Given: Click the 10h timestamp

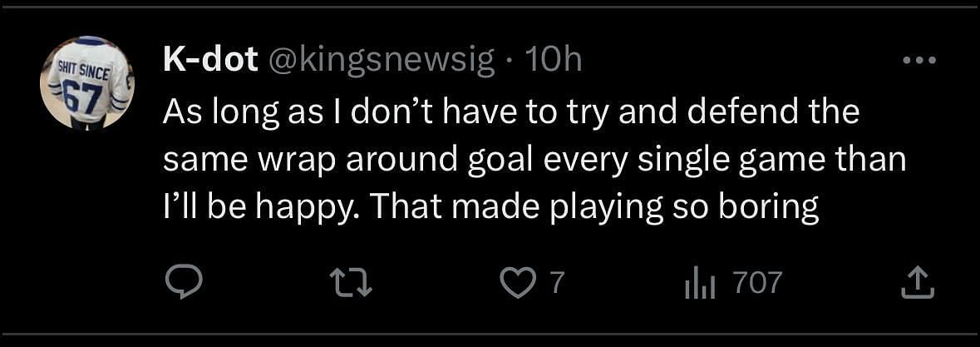Looking at the screenshot, I should 553,62.
